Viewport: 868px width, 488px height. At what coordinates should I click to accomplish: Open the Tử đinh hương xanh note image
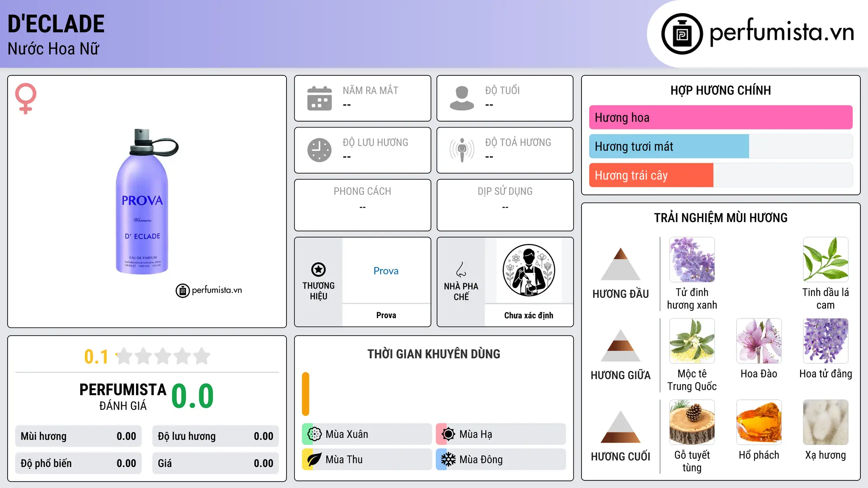point(692,260)
